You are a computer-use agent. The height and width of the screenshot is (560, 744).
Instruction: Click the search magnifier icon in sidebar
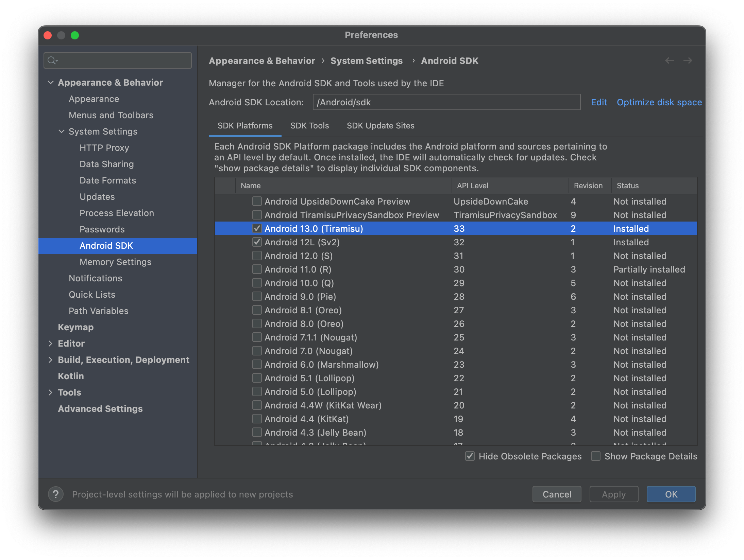coord(53,60)
